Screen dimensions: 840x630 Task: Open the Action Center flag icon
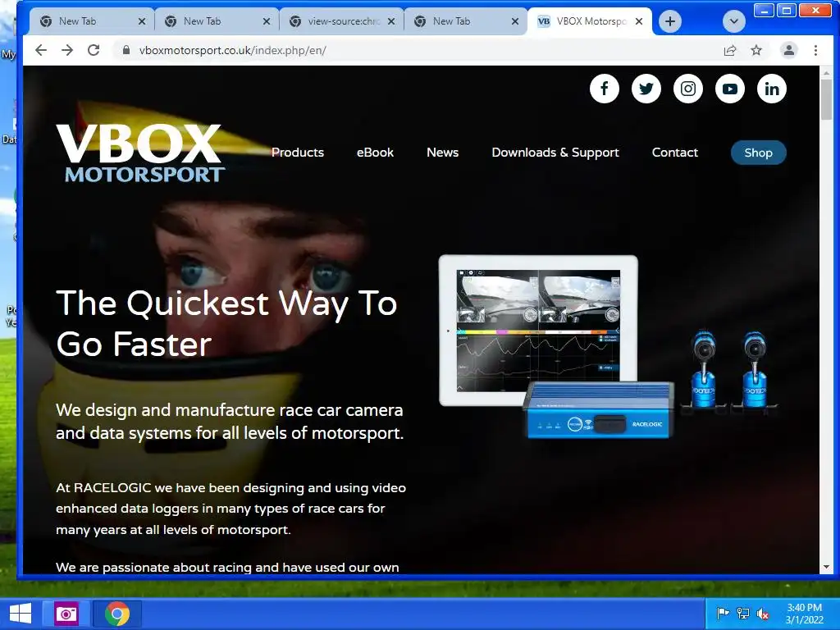point(723,614)
